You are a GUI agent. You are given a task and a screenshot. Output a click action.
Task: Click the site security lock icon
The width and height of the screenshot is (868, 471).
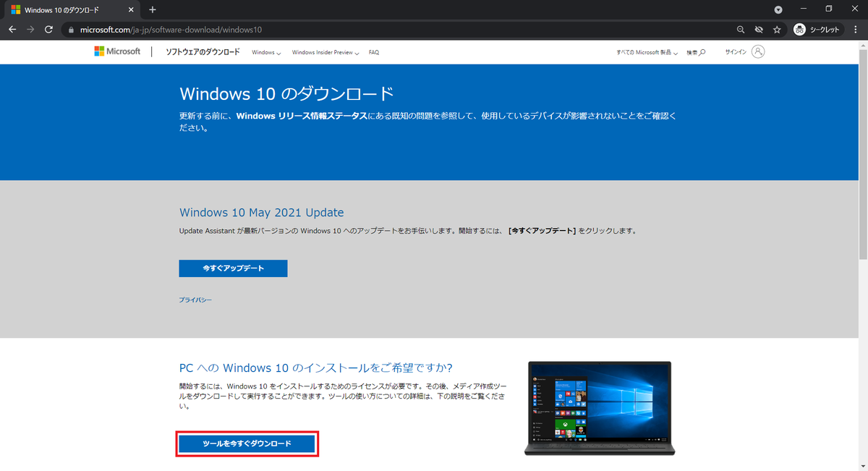coord(69,30)
